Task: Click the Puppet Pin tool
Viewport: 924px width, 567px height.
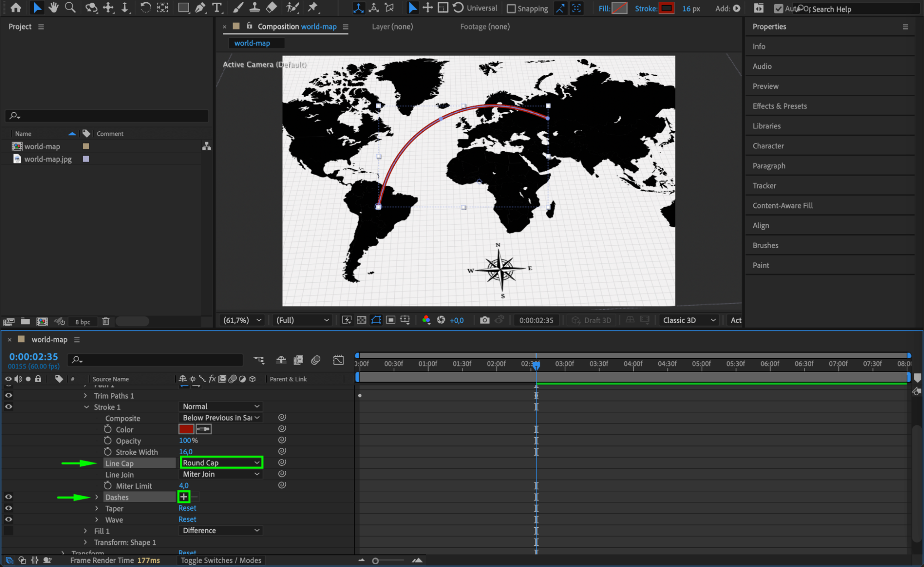Action: tap(313, 7)
